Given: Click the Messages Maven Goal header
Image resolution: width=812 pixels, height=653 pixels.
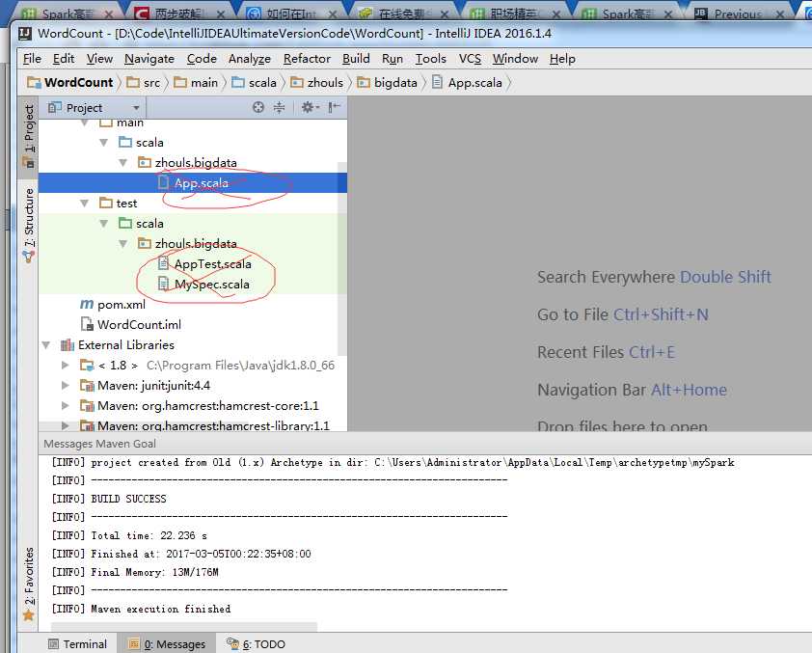Looking at the screenshot, I should [99, 444].
